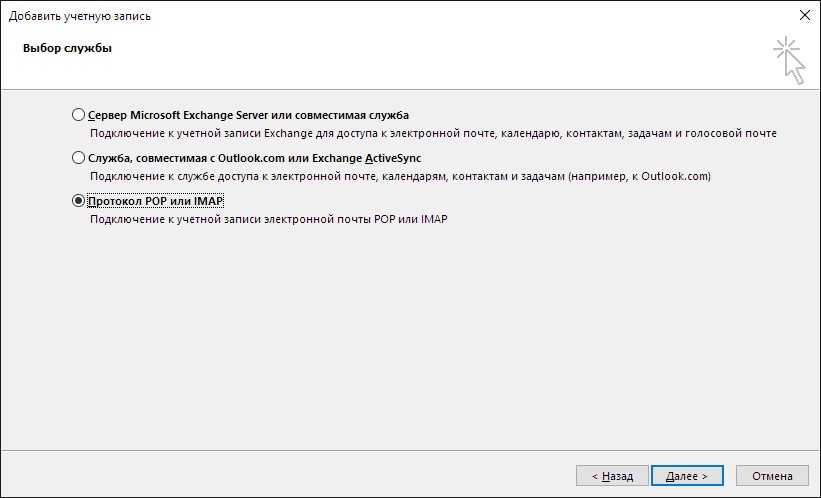This screenshot has width=821, height=498.
Task: Click the "Сервер Microsoft Exchange Server" label text
Action: pyautogui.click(x=248, y=115)
